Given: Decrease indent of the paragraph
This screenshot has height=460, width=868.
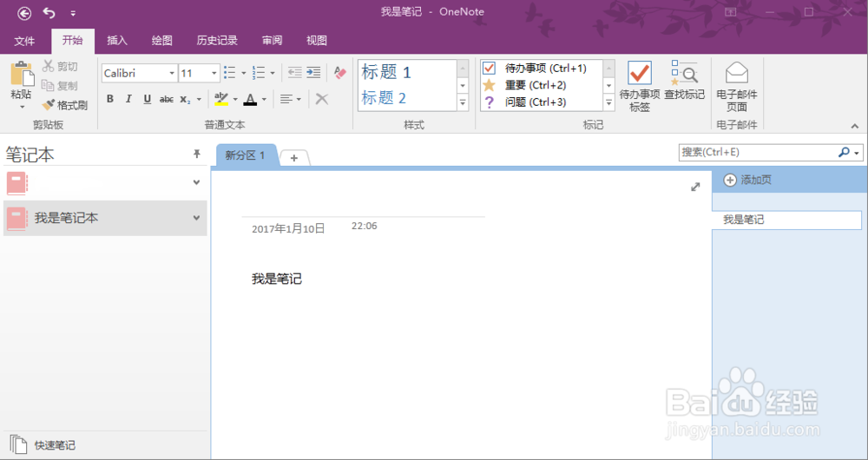Looking at the screenshot, I should (295, 73).
